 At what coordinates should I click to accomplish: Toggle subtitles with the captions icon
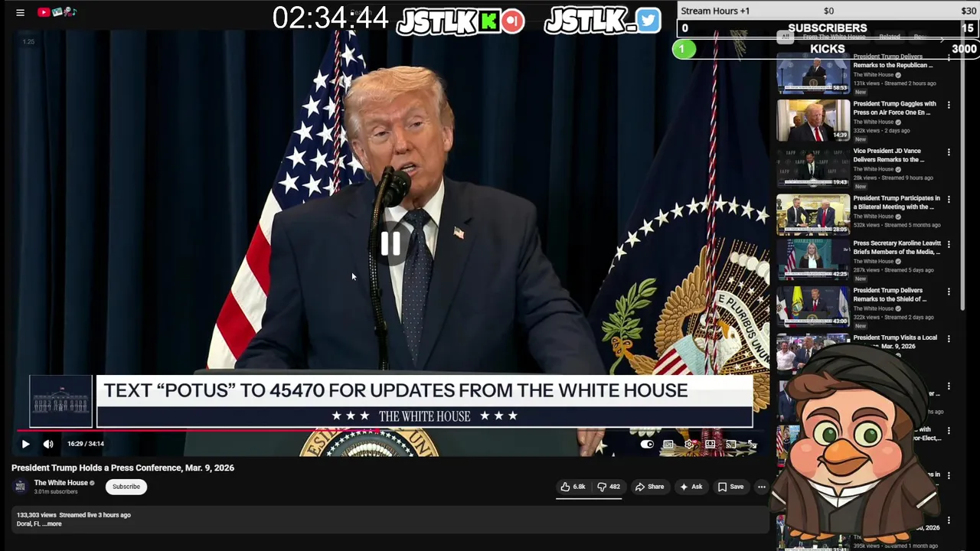point(668,444)
